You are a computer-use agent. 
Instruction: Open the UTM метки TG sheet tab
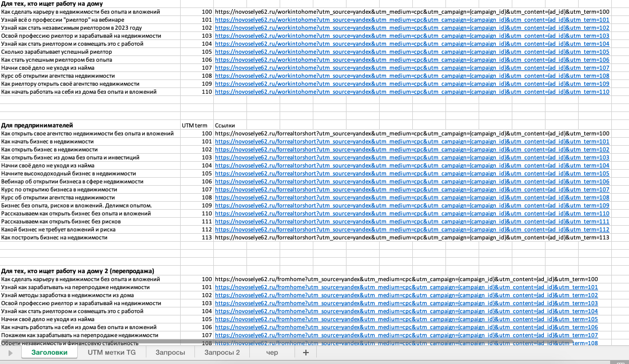[x=112, y=353]
